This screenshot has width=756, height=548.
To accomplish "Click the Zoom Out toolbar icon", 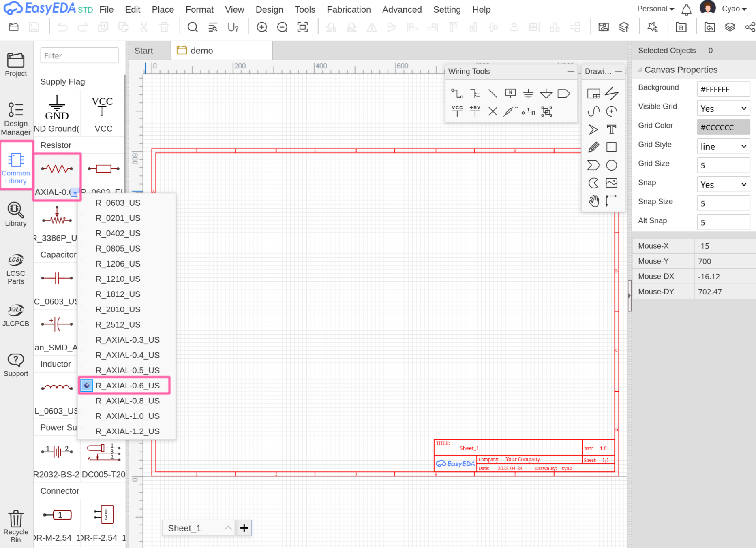I will click(x=282, y=27).
